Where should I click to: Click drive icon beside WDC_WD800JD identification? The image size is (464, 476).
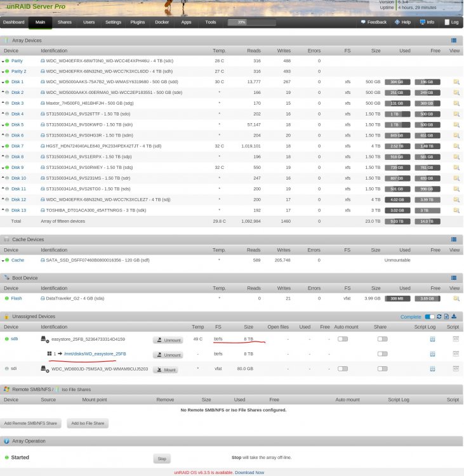(45, 369)
